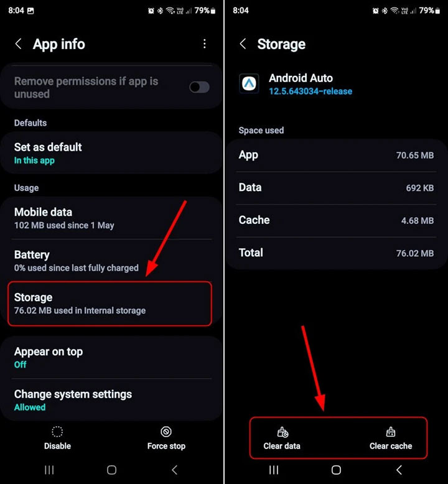
Task: Open Mobile data usage details
Action: coord(110,218)
